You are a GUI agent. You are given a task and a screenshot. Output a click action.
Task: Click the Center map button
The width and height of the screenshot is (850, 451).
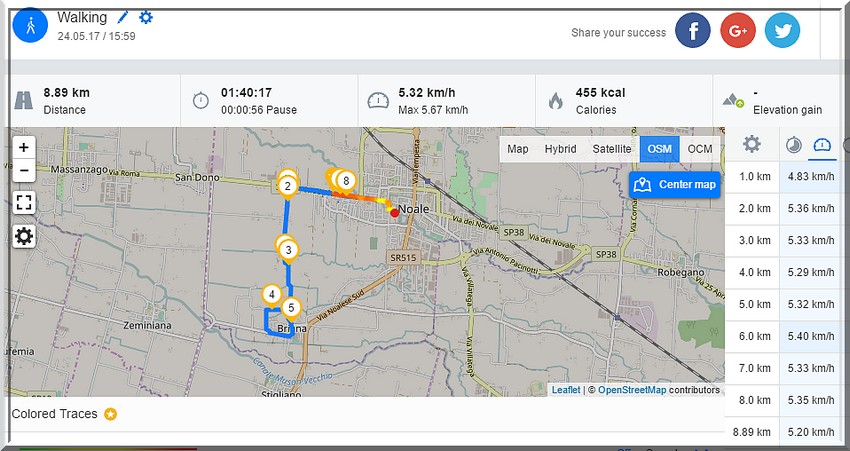tap(675, 185)
